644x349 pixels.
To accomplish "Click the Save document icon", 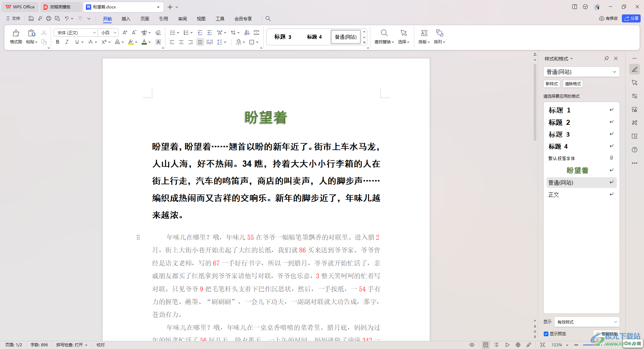I will coord(31,18).
